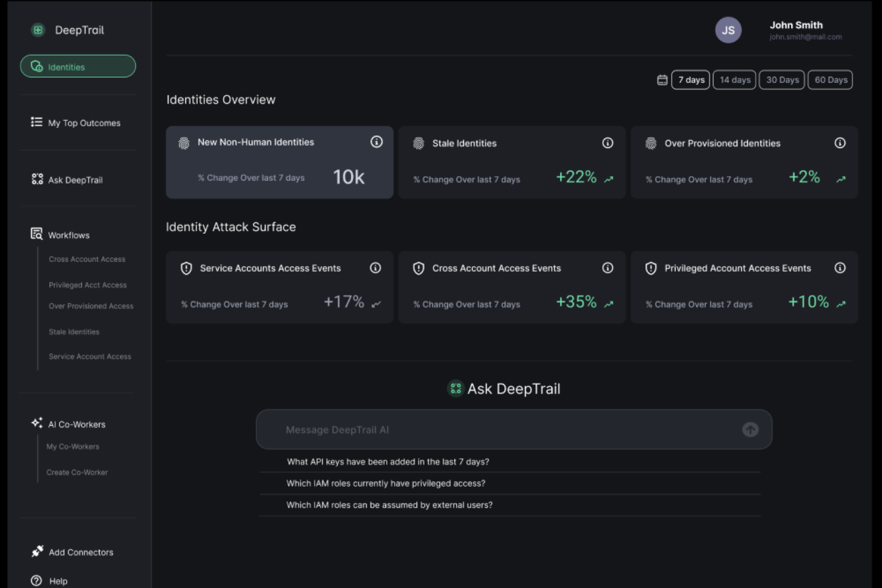Open info for Over Provisioned Identities card
This screenshot has height=588, width=882.
click(x=840, y=143)
